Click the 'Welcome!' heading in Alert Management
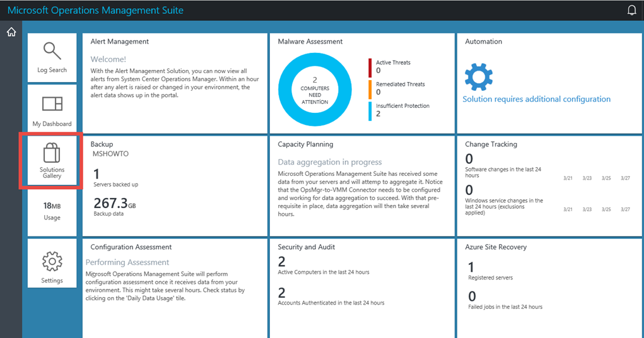The image size is (644, 338). [108, 59]
